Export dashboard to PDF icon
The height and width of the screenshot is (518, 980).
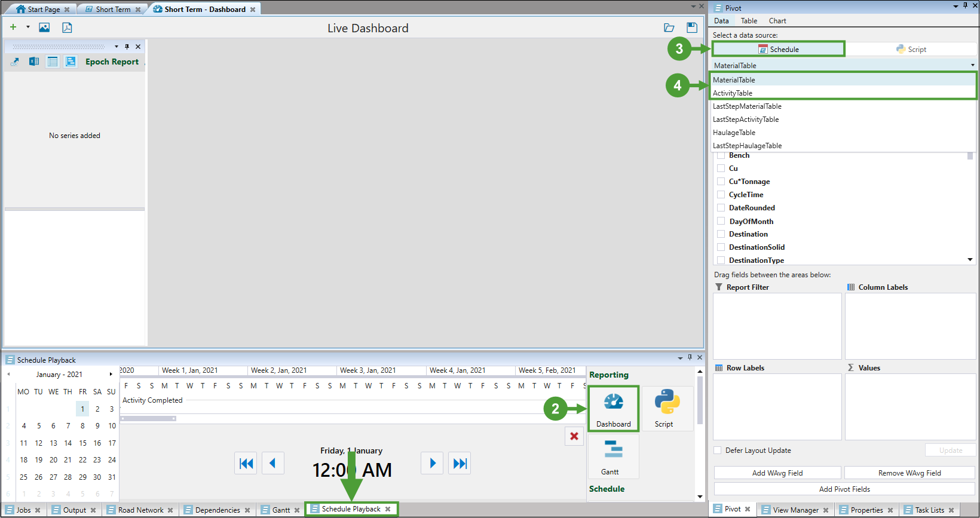(67, 27)
